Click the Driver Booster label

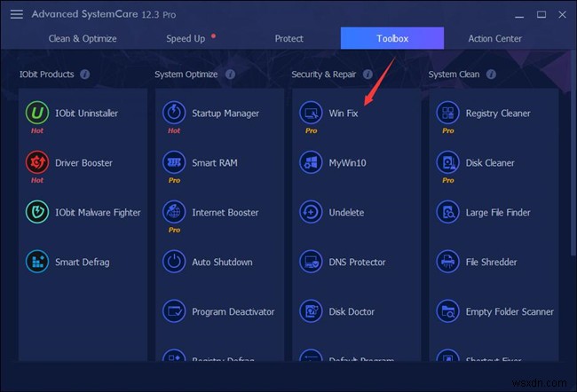click(83, 162)
